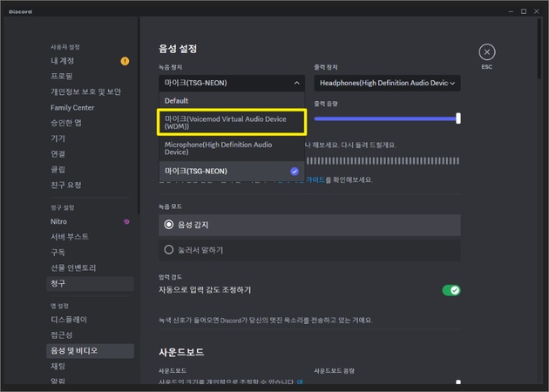This screenshot has height=392, width=549.
Task: Open the Headphones output device dropdown
Action: pyautogui.click(x=387, y=83)
